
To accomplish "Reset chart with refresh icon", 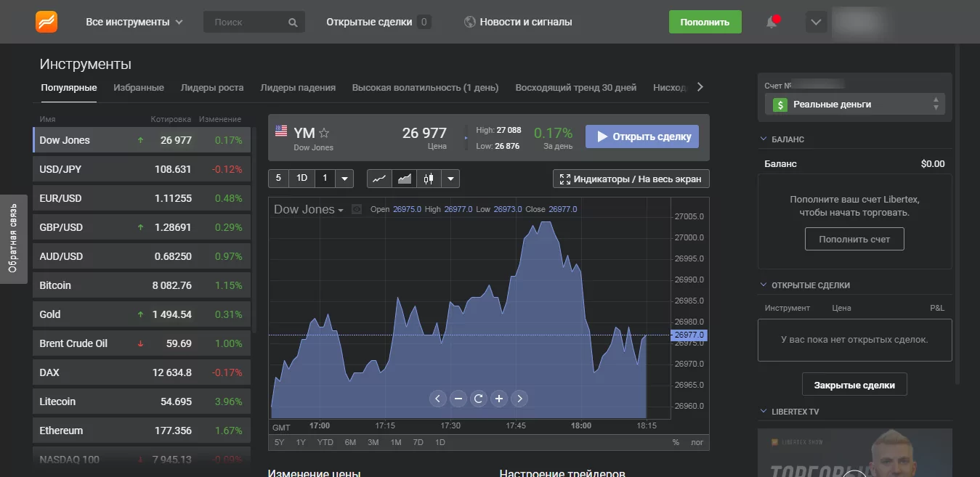I will pos(478,398).
